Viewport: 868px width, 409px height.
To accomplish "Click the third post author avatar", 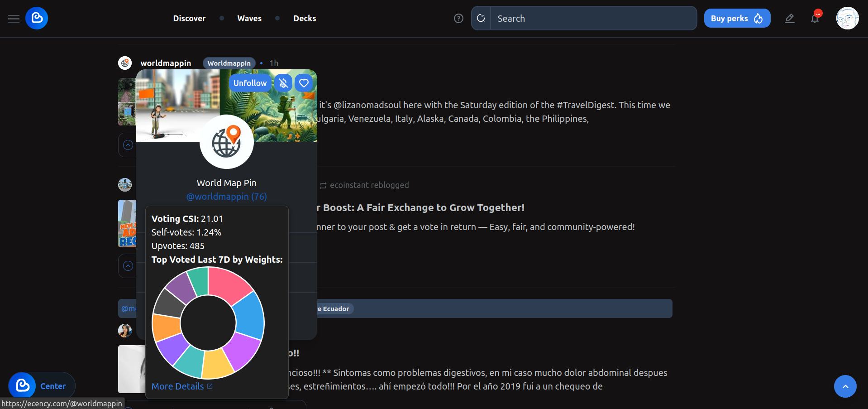I will (125, 331).
